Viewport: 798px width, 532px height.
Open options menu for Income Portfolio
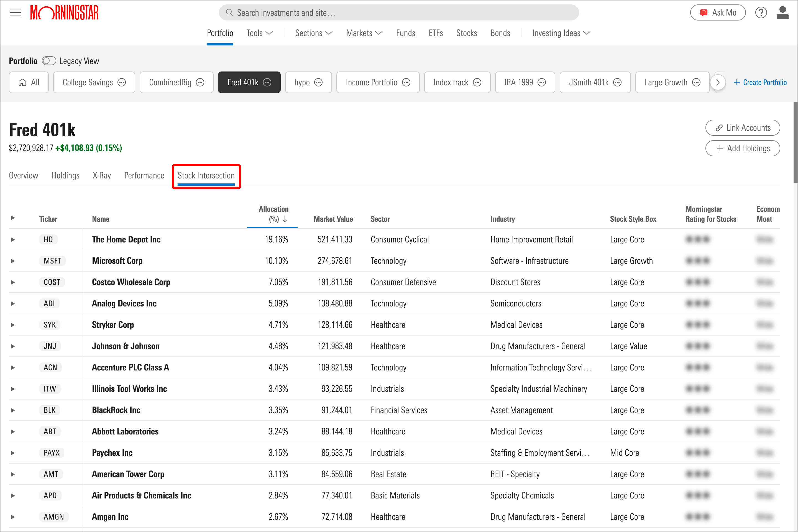[406, 83]
